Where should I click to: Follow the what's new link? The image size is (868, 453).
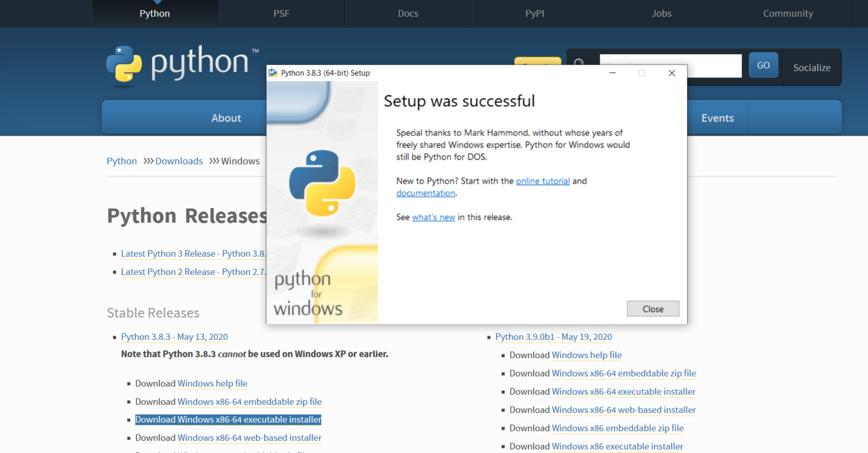[433, 217]
